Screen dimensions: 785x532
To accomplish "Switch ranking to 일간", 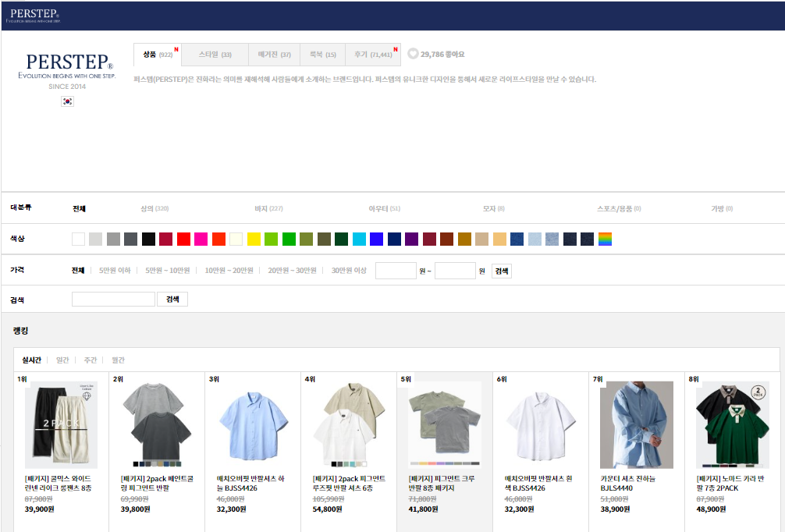I will 62,360.
